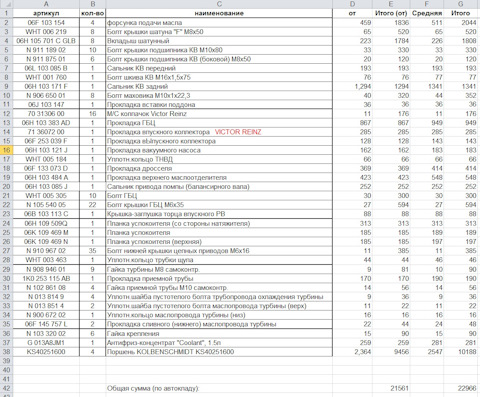Select the row 16 header
The height and width of the screenshot is (397, 480).
(x=6, y=150)
